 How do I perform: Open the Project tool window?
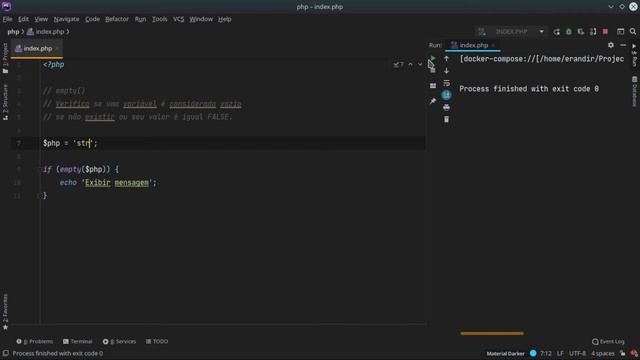(x=5, y=58)
